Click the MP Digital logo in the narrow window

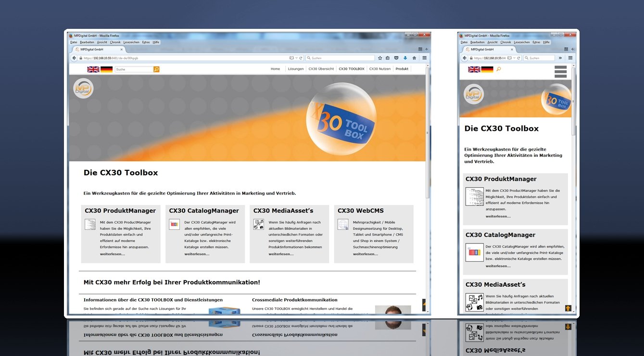coord(474,94)
